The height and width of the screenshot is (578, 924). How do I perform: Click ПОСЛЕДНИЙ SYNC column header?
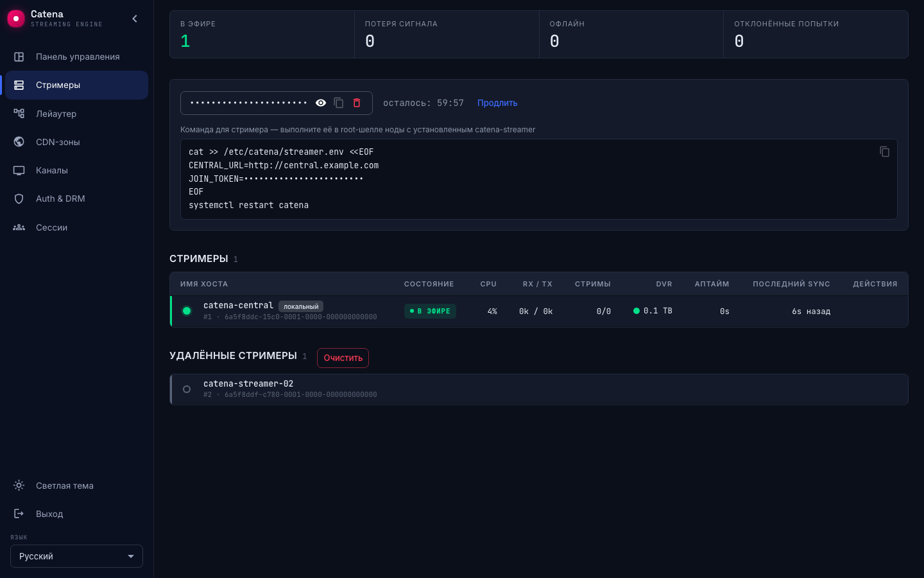(x=792, y=284)
